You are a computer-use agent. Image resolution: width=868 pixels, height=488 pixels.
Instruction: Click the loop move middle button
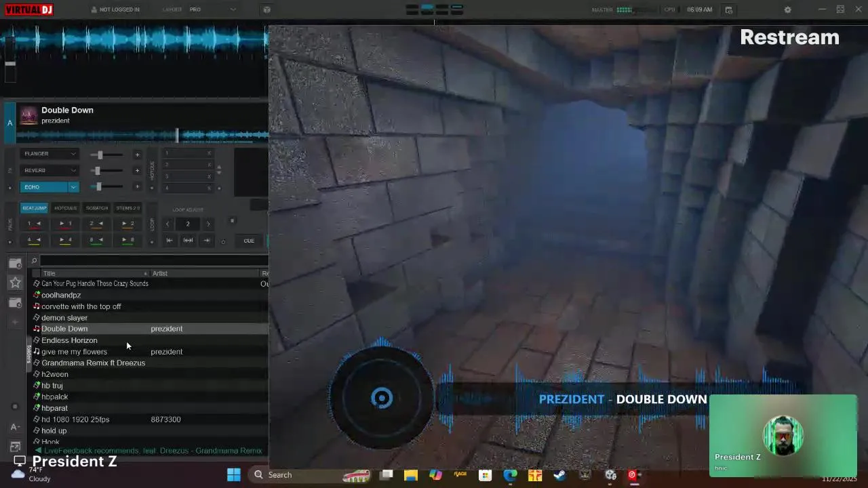(188, 241)
